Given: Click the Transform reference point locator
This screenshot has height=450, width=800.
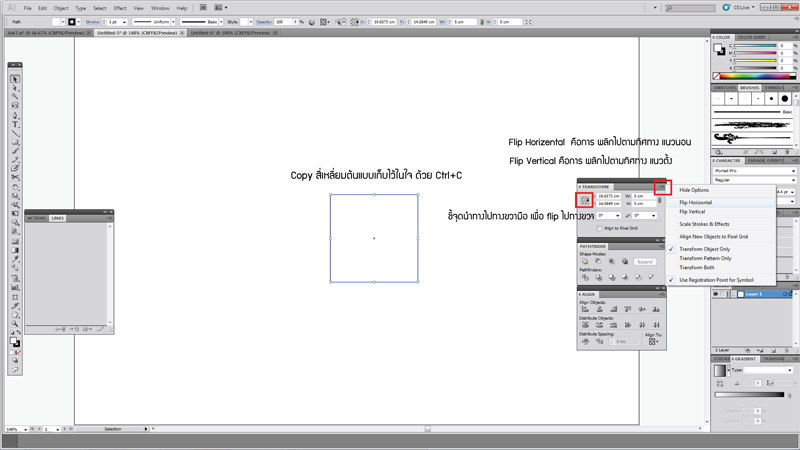Looking at the screenshot, I should pyautogui.click(x=585, y=200).
